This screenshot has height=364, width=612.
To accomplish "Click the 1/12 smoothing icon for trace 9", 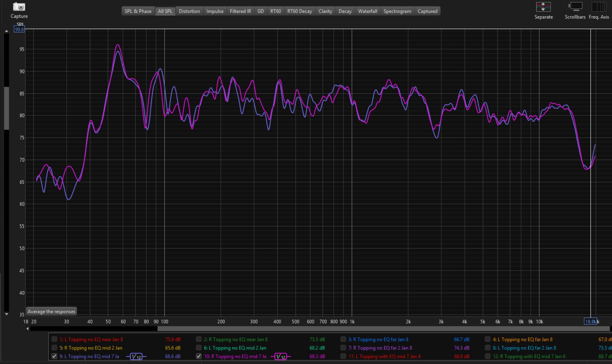I will 136,357.
